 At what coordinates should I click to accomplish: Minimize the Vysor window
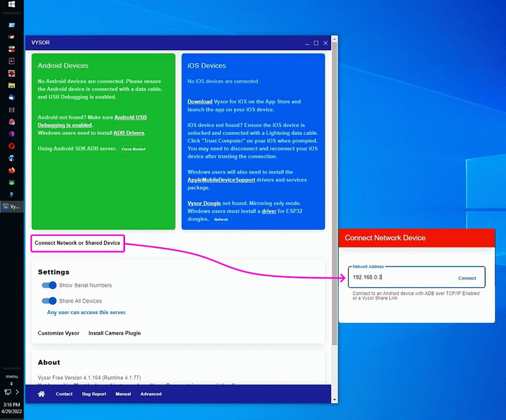click(307, 43)
